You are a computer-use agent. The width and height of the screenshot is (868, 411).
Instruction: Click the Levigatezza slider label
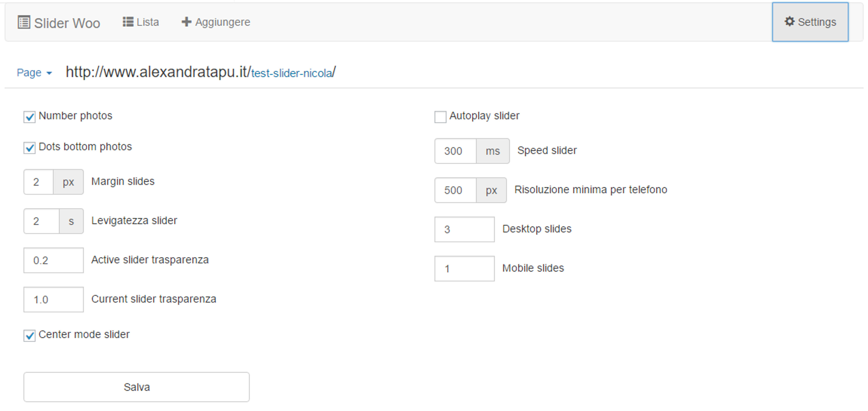134,220
